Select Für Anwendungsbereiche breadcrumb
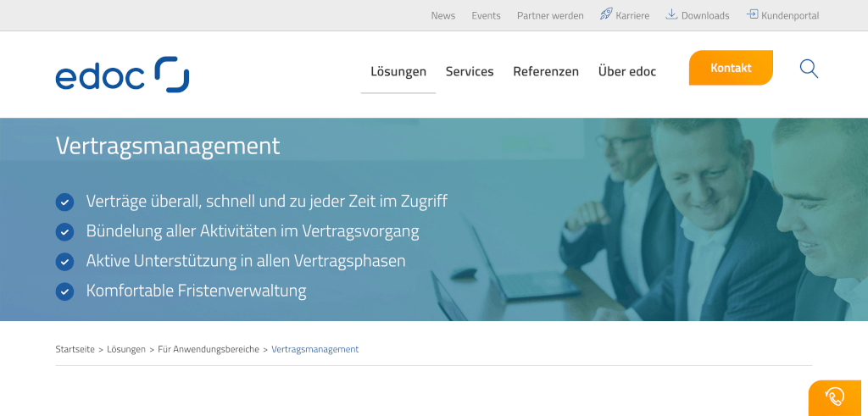The image size is (868, 416). pos(209,349)
